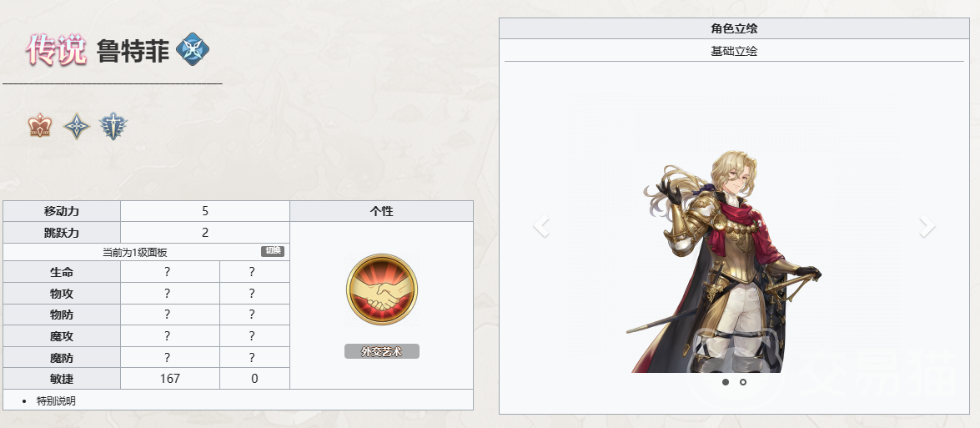The width and height of the screenshot is (980, 428).
Task: Click the handshake trait icon
Action: click(382, 290)
